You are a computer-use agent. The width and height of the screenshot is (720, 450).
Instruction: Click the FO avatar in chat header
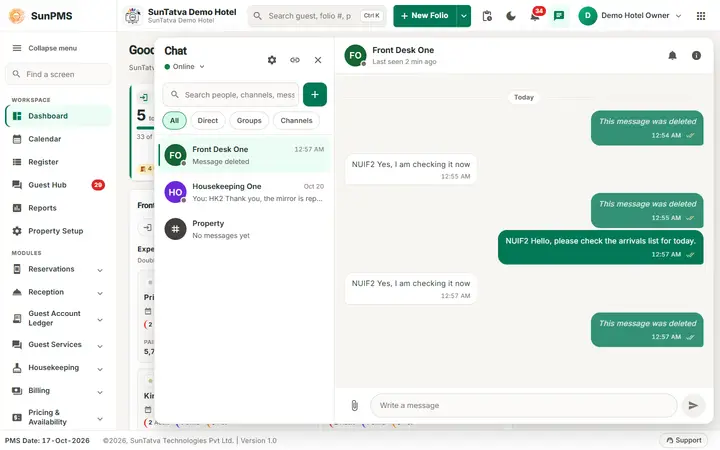point(355,56)
